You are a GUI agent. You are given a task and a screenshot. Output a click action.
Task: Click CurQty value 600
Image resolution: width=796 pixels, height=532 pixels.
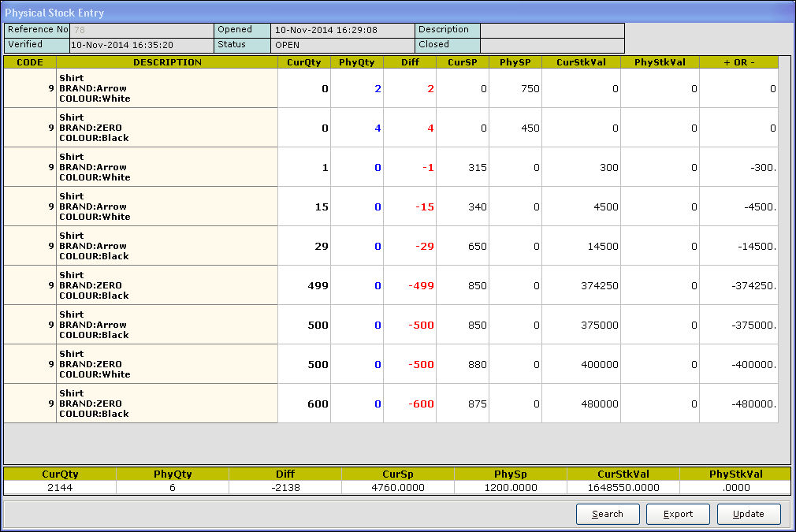tap(304, 404)
